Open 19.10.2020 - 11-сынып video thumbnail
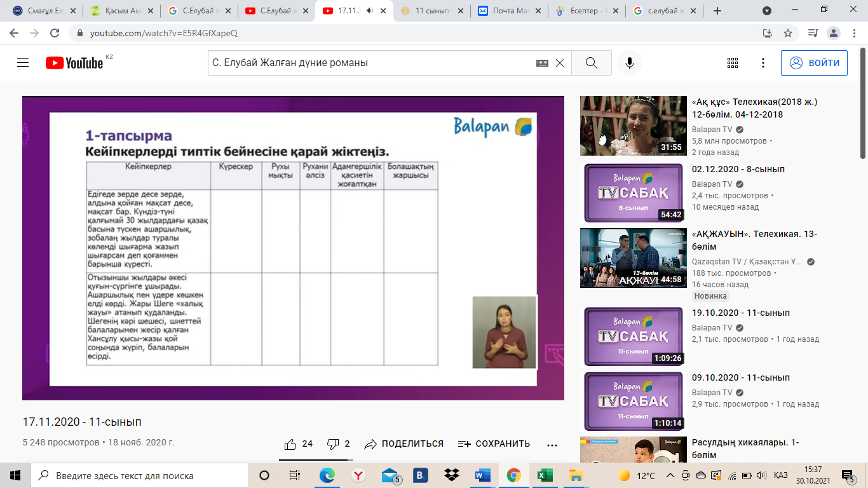This screenshot has height=488, width=868. [634, 337]
